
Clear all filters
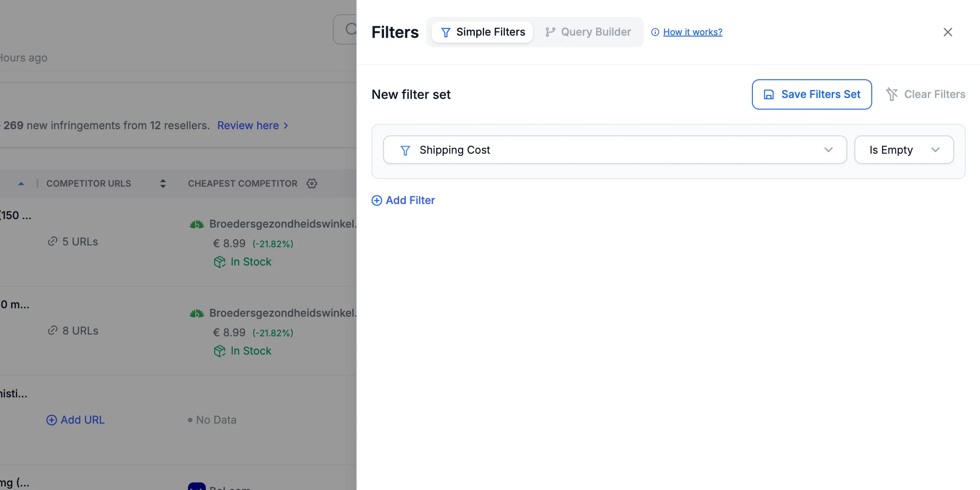(926, 94)
